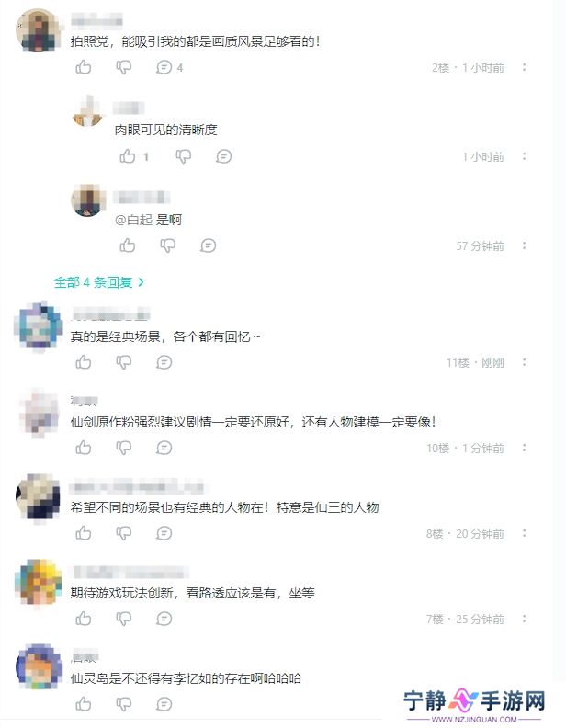This screenshot has height=728, width=566.
Task: Dislike the 拍照党 comment
Action: (124, 67)
